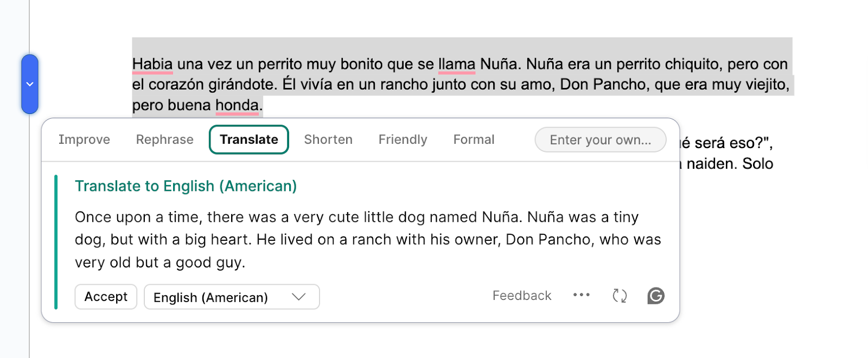Click the Translate to English (American) heading
Image resolution: width=868 pixels, height=358 pixels.
coord(186,186)
